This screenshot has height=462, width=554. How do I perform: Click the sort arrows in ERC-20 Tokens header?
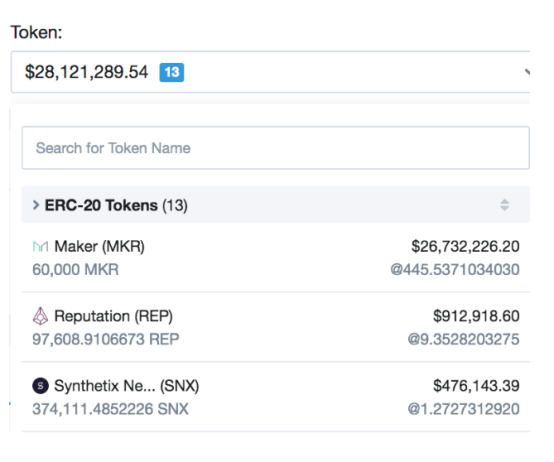[505, 205]
